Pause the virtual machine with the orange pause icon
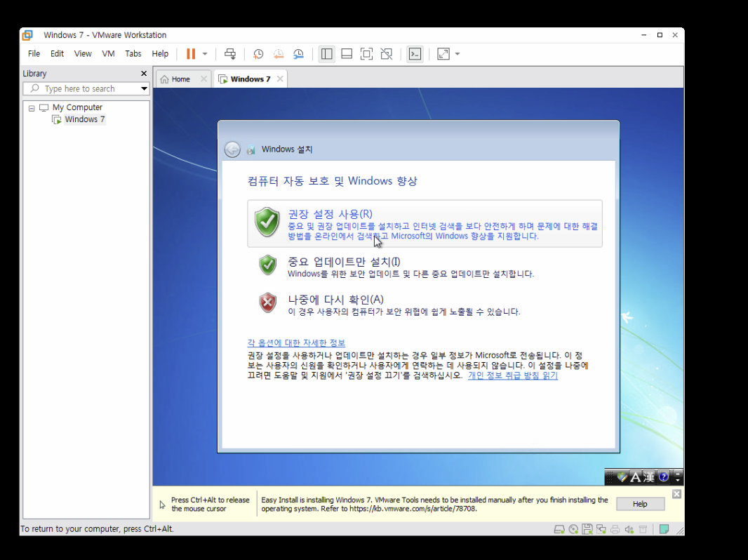 191,54
